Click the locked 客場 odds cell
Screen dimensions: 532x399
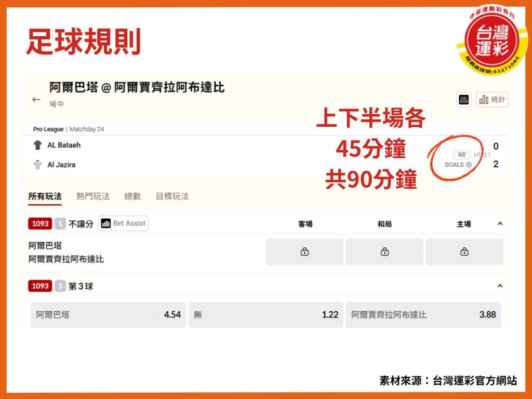tap(304, 252)
